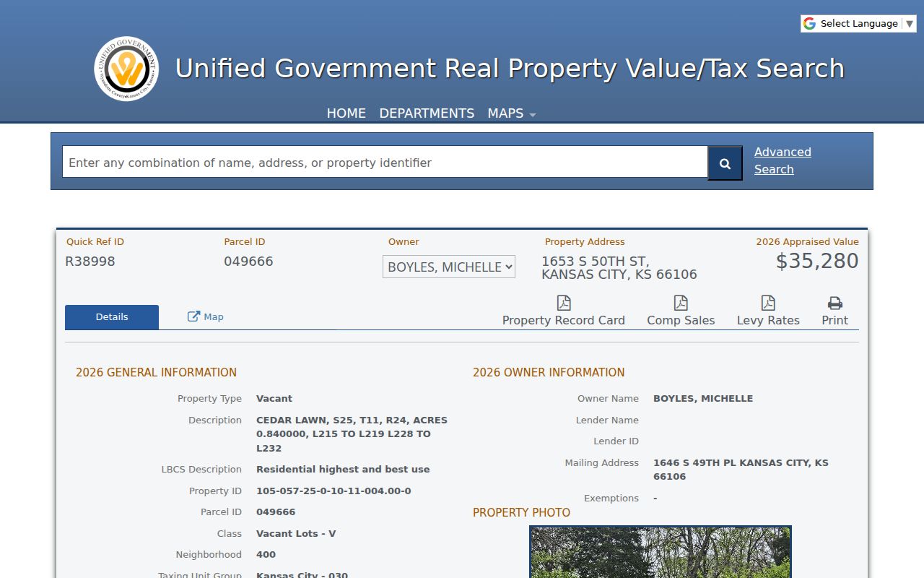This screenshot has height=578, width=924.
Task: Click the property photo thumbnail
Action: (661, 552)
